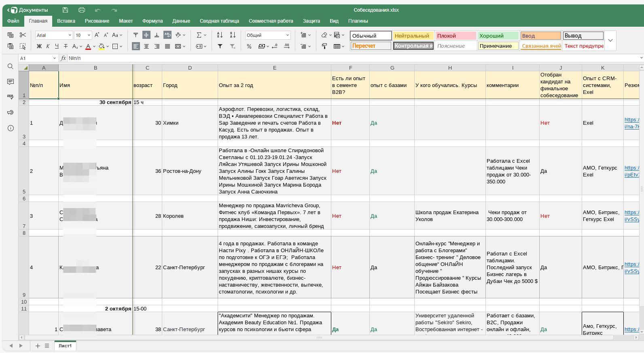Increase font size with the A-up icon
644x353 pixels.
(x=97, y=35)
